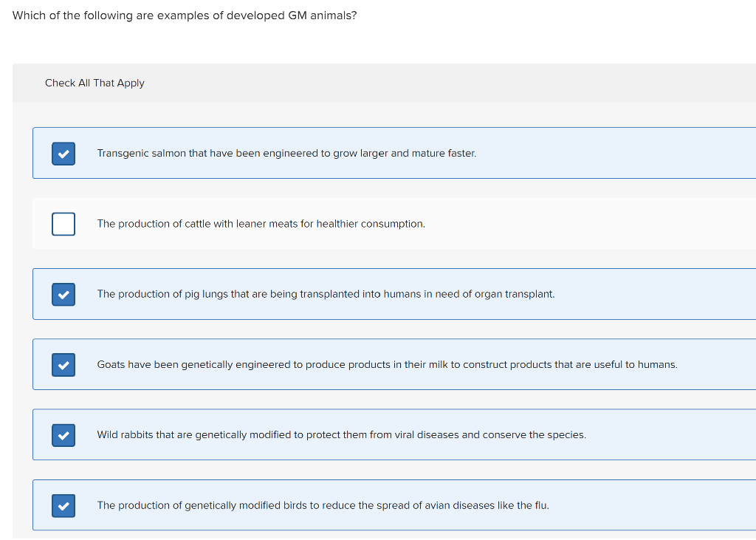The height and width of the screenshot is (540, 756).
Task: Check the cattle with leaner meats checkbox
Action: (63, 224)
